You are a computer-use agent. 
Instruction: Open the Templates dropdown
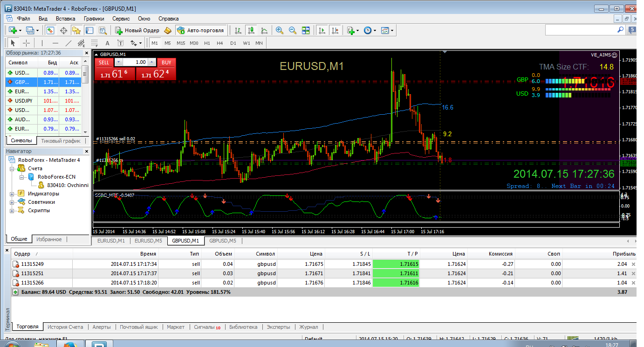tap(387, 30)
